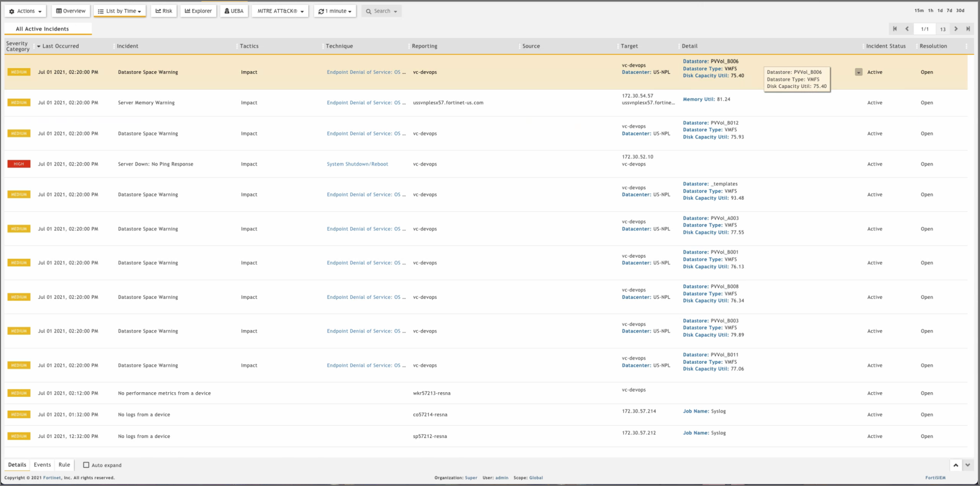
Task: Open the 1 minute refresh interval dropdown
Action: (x=335, y=11)
